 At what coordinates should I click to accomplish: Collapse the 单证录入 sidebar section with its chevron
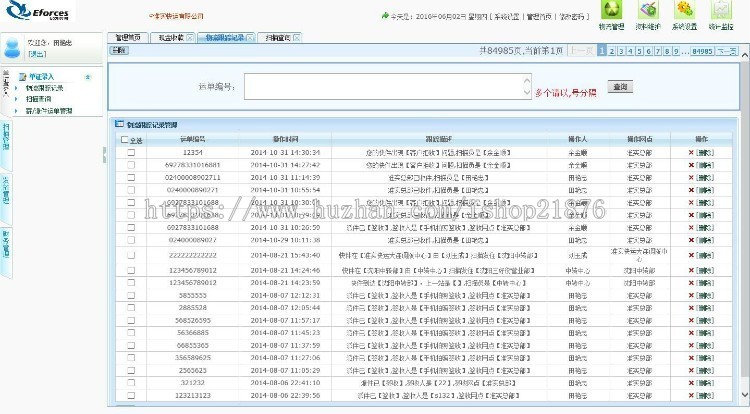(88, 76)
